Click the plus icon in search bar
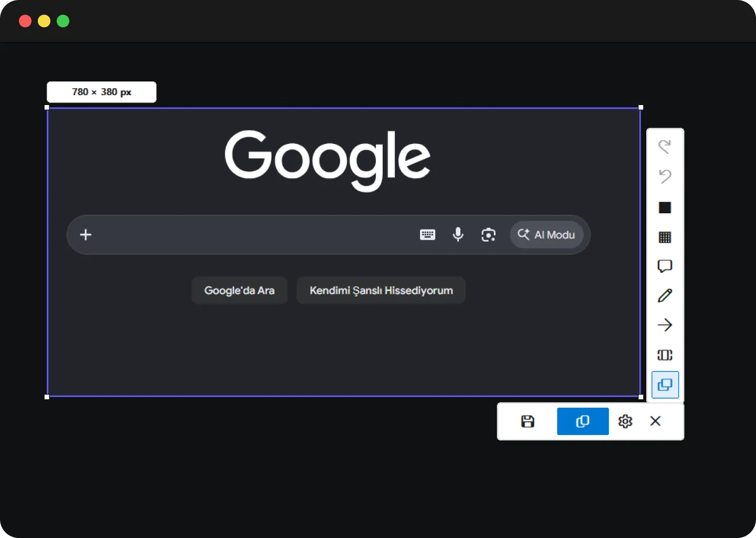 [86, 234]
